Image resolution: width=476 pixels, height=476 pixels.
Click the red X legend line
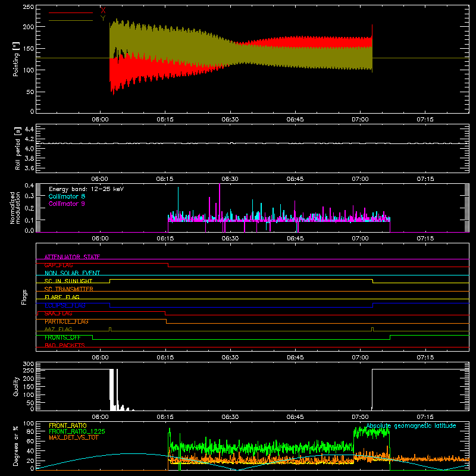(71, 12)
